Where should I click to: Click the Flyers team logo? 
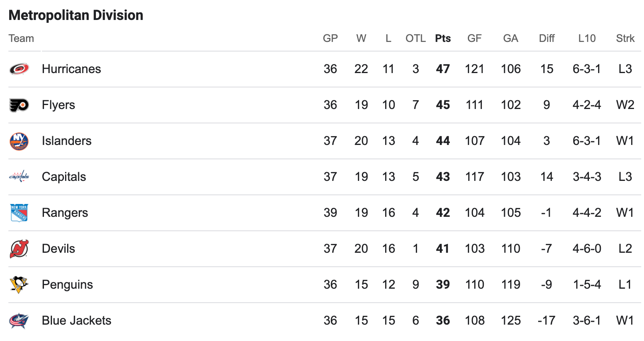(x=19, y=105)
